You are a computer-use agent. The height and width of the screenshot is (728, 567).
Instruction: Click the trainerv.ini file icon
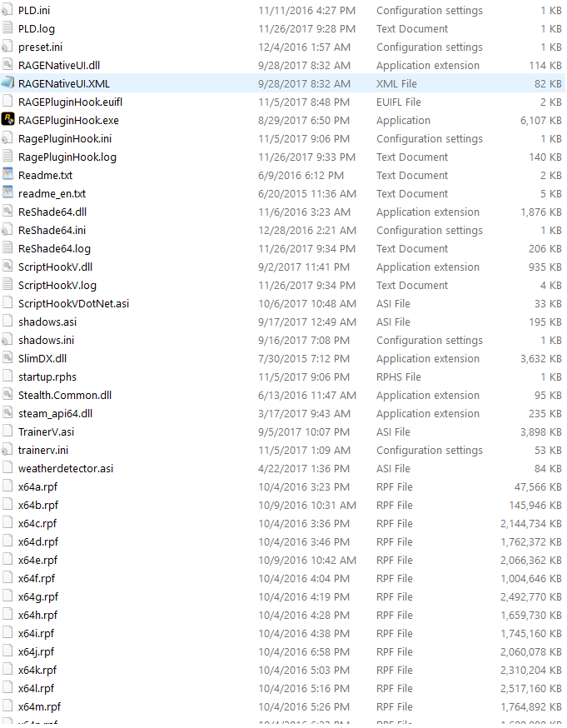coord(7,450)
